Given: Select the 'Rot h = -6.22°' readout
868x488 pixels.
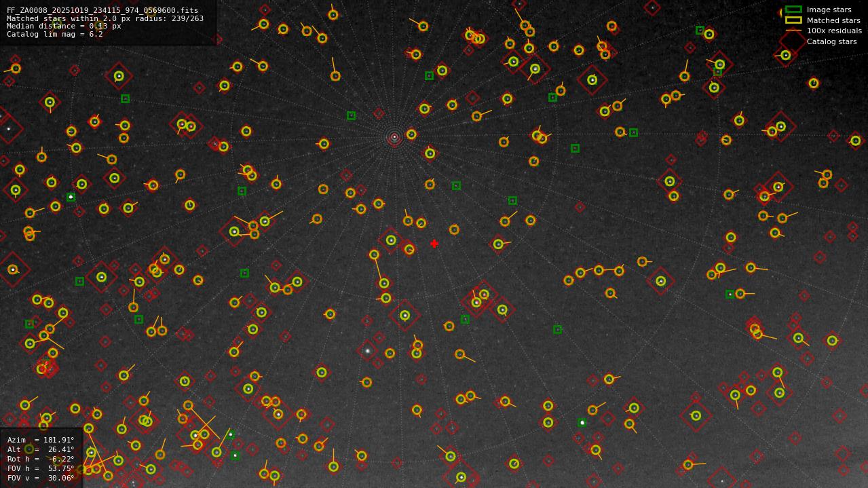Looking at the screenshot, I should pos(41,459).
